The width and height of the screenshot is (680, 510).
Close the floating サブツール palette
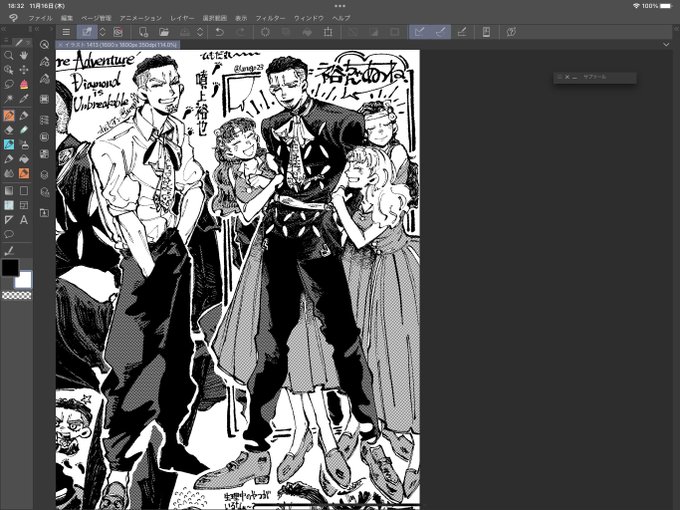[567, 77]
